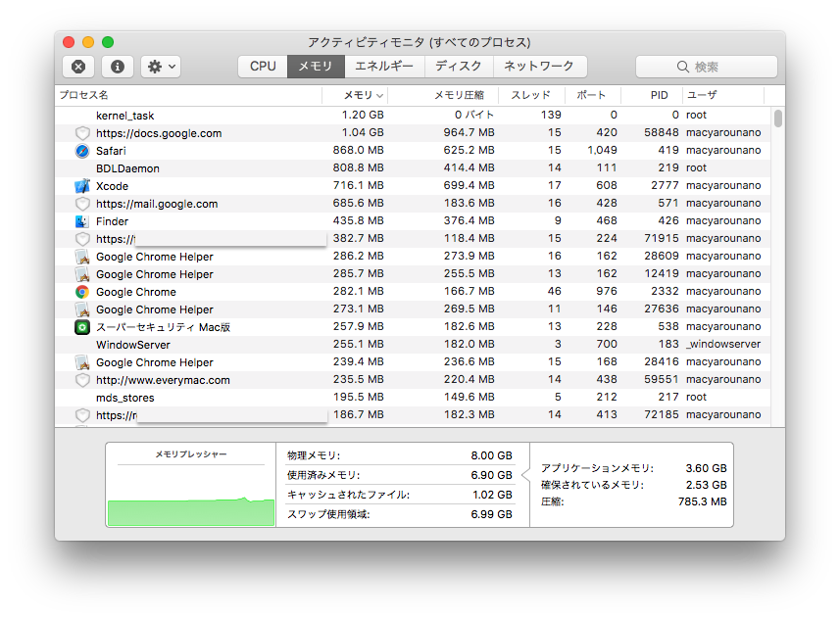Click the Safari process name
The image size is (840, 619).
click(x=111, y=151)
